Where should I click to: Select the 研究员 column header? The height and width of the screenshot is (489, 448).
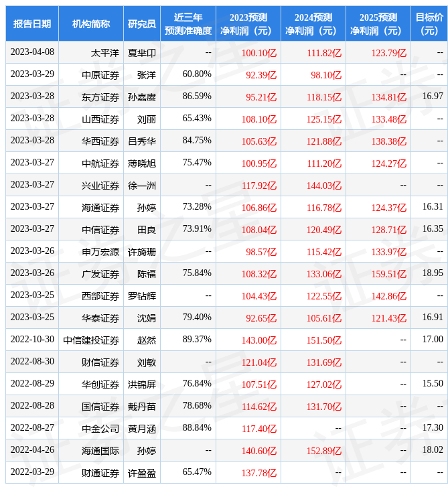pos(142,23)
